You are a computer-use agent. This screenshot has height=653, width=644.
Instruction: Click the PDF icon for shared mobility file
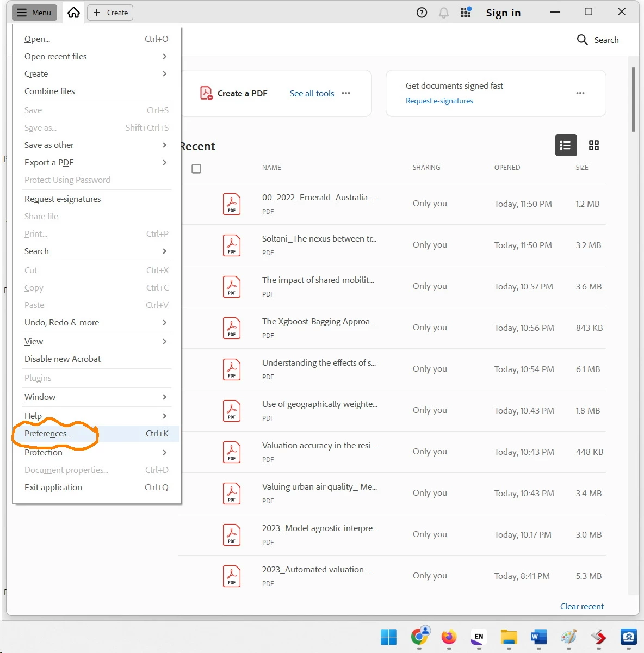tap(232, 287)
